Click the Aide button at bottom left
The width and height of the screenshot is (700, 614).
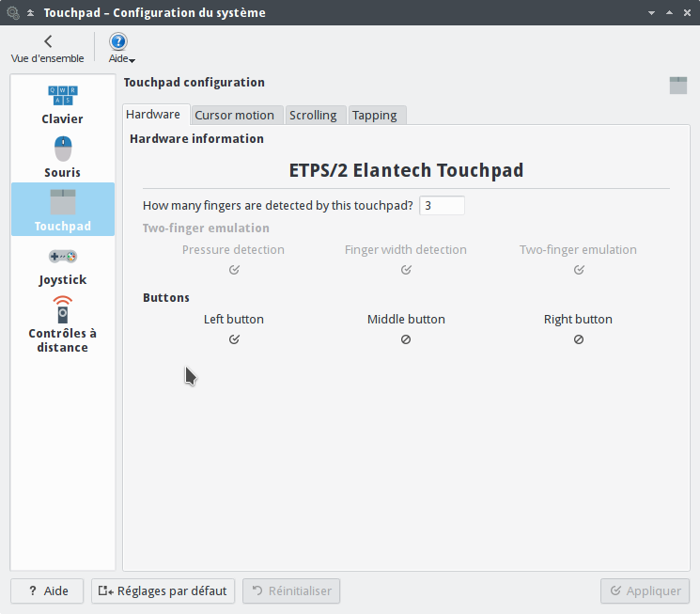coord(47,591)
